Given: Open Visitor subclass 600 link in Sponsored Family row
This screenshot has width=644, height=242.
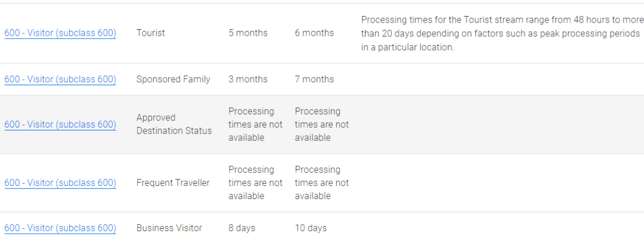Looking at the screenshot, I should tap(60, 79).
